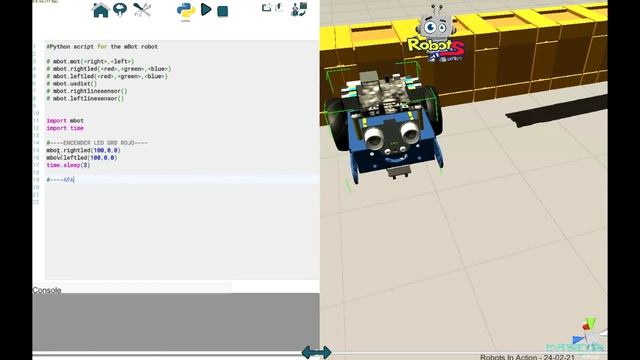
Task: Click the 'mbot.leftled(100,0,0)' code line
Action: click(x=82, y=158)
